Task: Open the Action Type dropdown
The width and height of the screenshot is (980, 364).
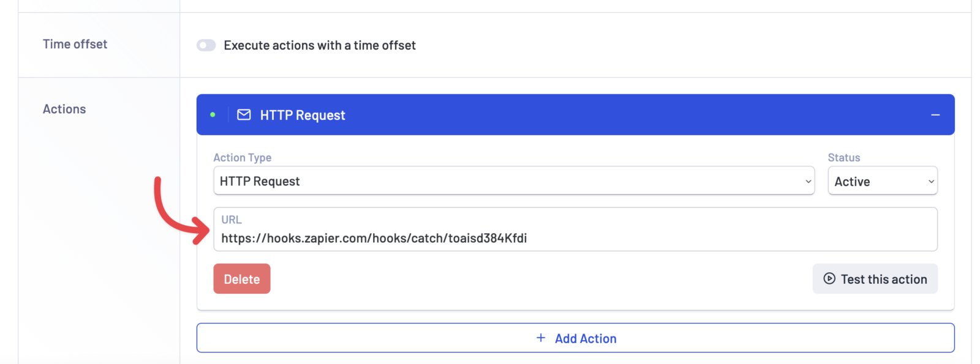Action: click(514, 181)
